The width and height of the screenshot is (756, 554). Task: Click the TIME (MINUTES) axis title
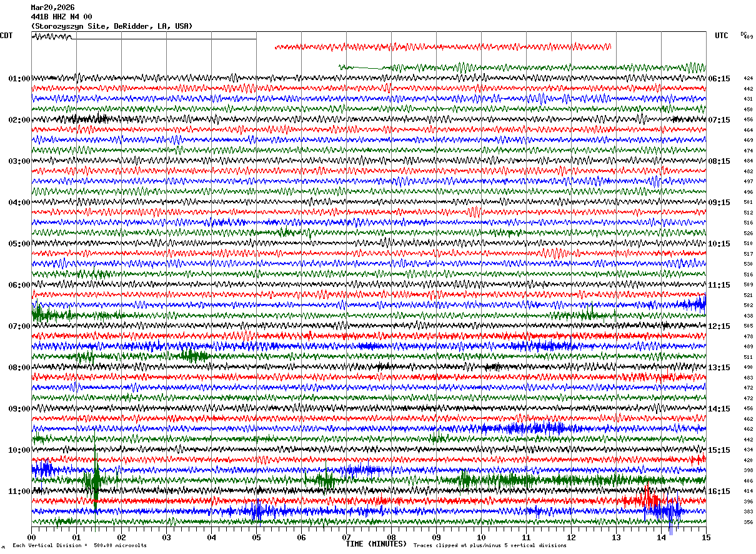376,544
